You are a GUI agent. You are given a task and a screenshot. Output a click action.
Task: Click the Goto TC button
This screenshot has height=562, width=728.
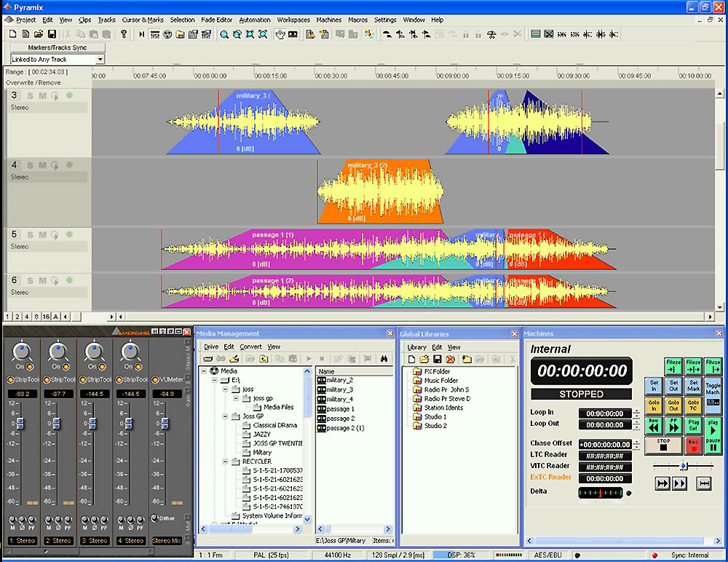(x=693, y=405)
